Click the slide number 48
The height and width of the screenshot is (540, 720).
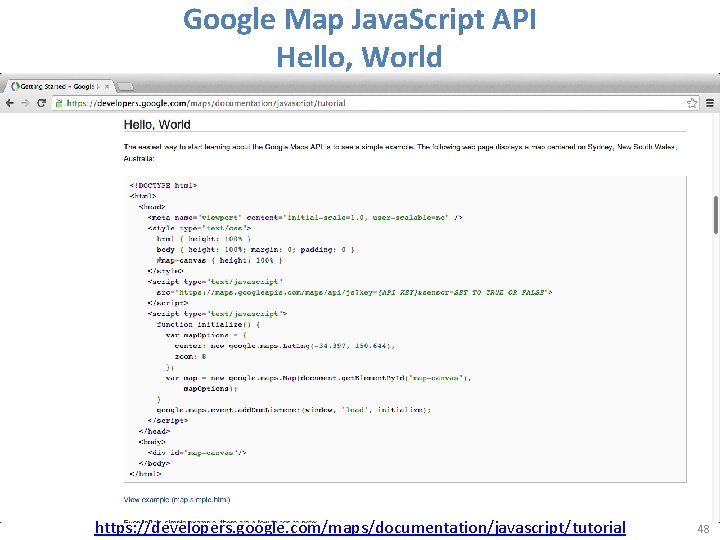click(x=703, y=529)
